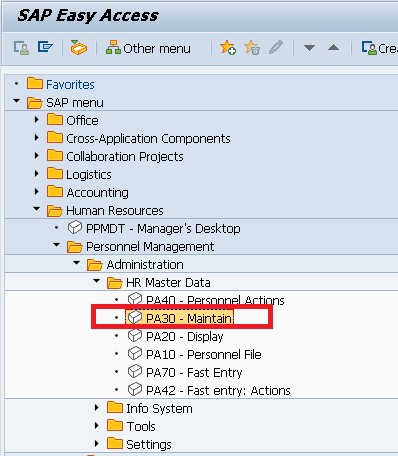Expand the Logistics folder node
Image resolution: width=398 pixels, height=456 pixels.
click(37, 174)
